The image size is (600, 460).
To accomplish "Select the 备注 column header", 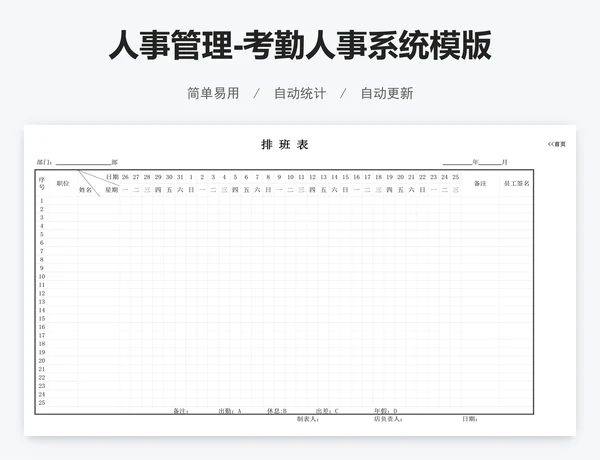I will (480, 183).
